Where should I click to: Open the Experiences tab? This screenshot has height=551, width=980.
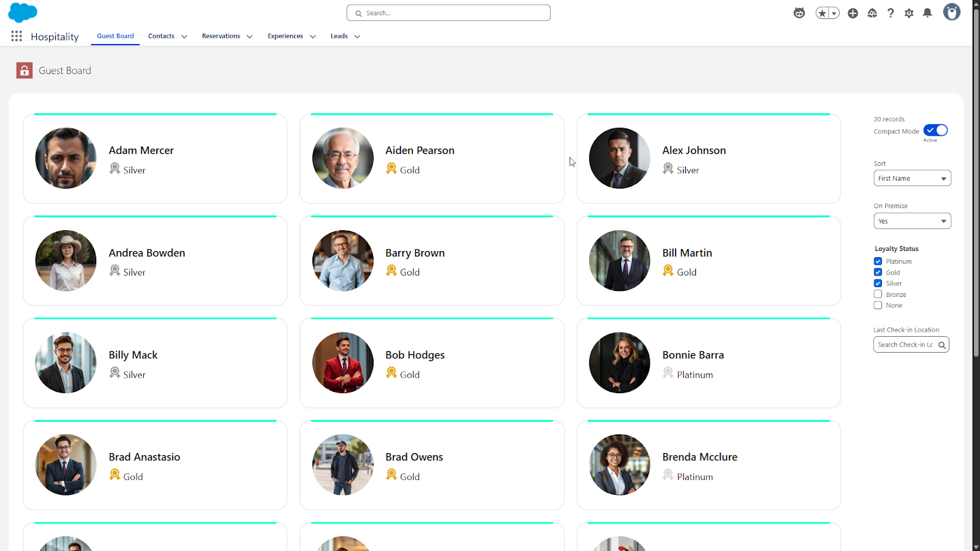pyautogui.click(x=285, y=36)
